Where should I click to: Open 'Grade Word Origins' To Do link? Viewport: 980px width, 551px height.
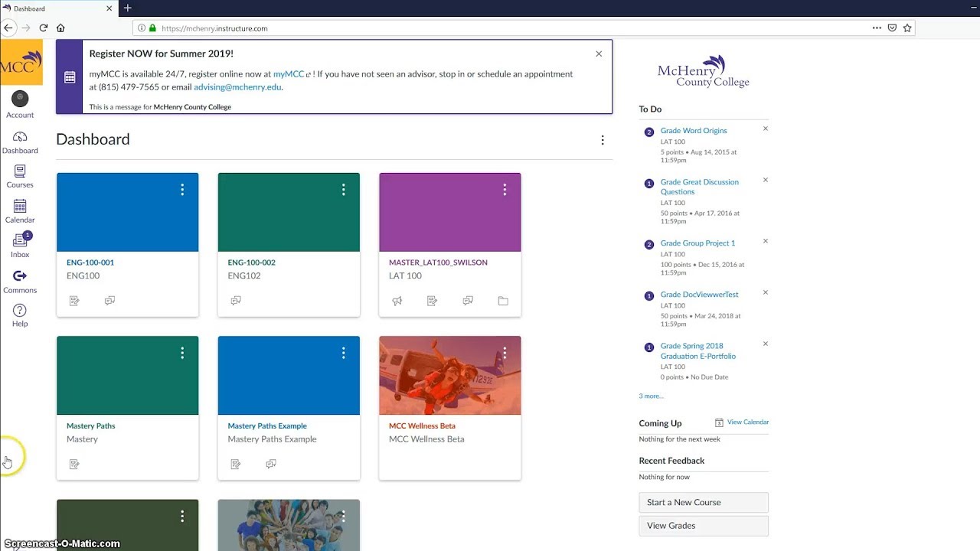click(x=694, y=131)
